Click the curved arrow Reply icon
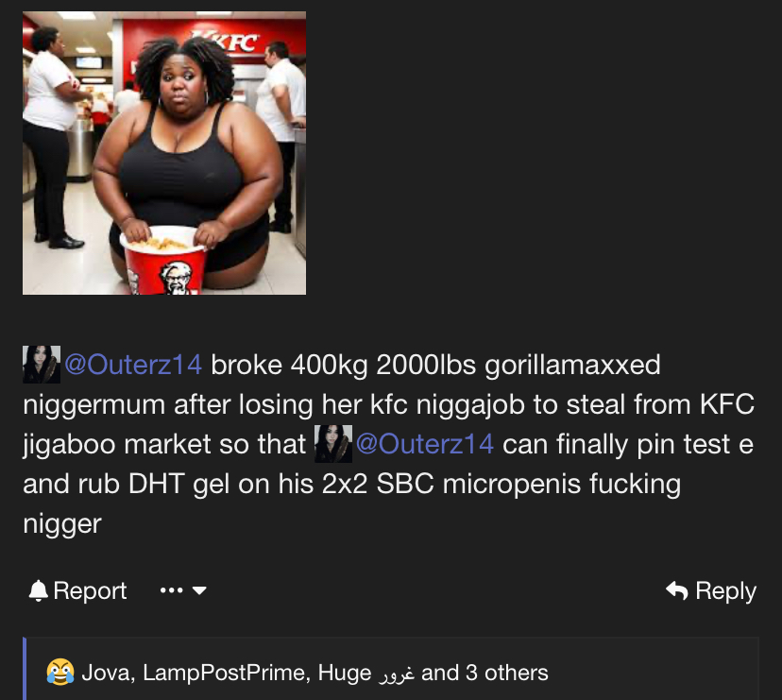 point(677,590)
